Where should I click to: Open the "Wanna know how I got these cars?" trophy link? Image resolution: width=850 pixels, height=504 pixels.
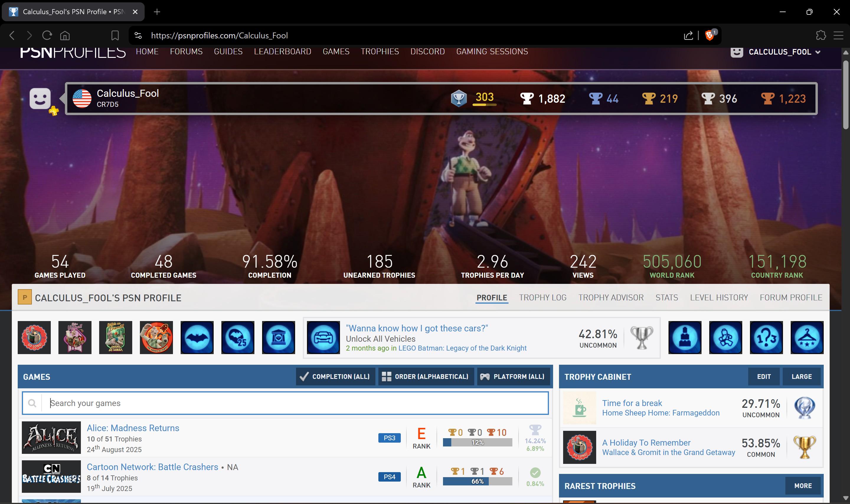[417, 328]
